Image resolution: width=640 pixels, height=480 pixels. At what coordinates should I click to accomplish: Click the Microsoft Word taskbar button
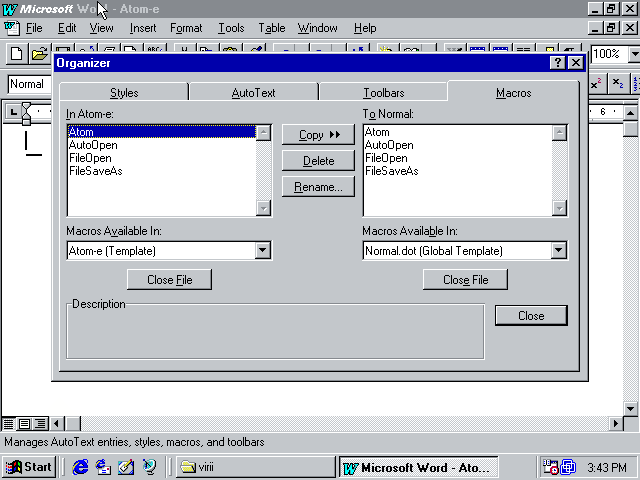[x=419, y=467]
